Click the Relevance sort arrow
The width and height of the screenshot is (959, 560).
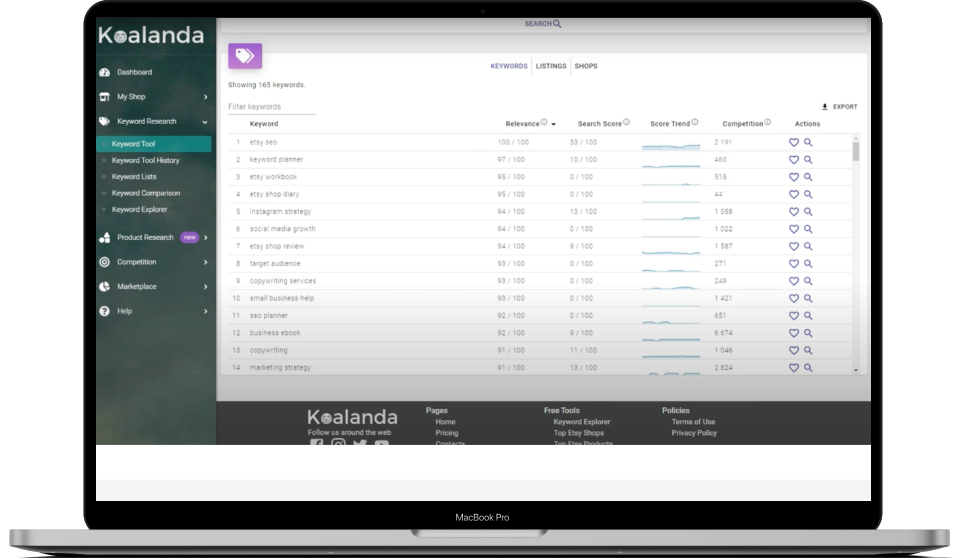(553, 124)
